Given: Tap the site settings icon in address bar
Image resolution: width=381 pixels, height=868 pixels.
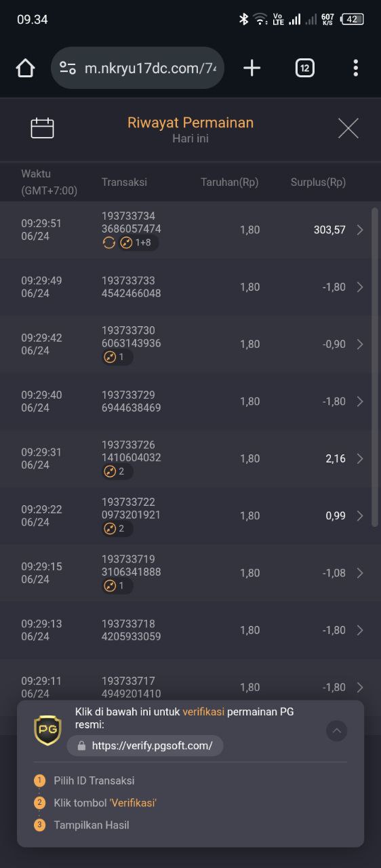Looking at the screenshot, I should coord(68,68).
